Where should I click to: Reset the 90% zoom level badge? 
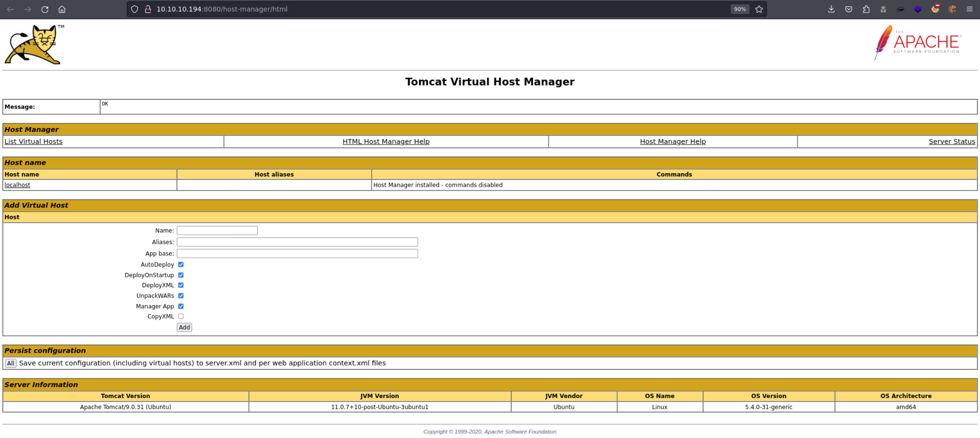(x=740, y=9)
